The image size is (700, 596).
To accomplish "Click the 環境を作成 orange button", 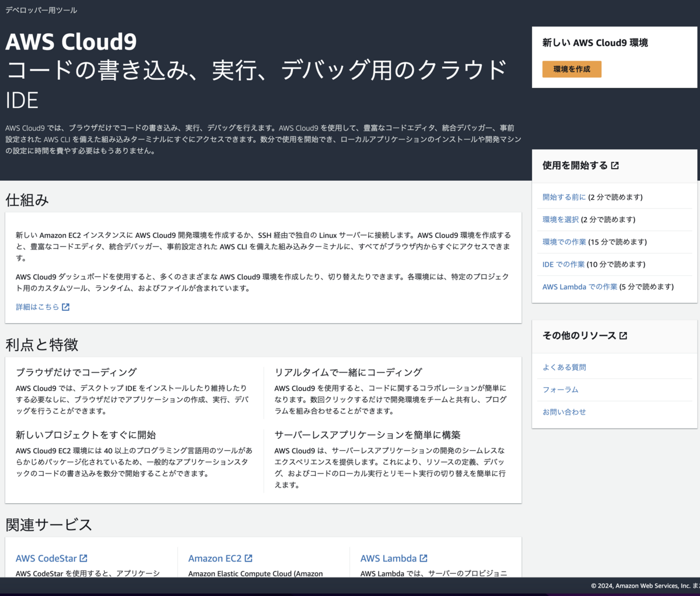I will 572,69.
